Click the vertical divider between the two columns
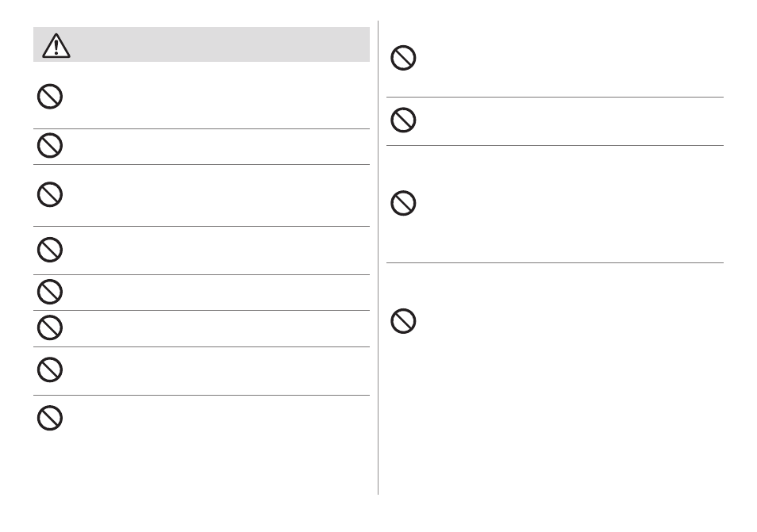The height and width of the screenshot is (532, 757). coord(378,258)
